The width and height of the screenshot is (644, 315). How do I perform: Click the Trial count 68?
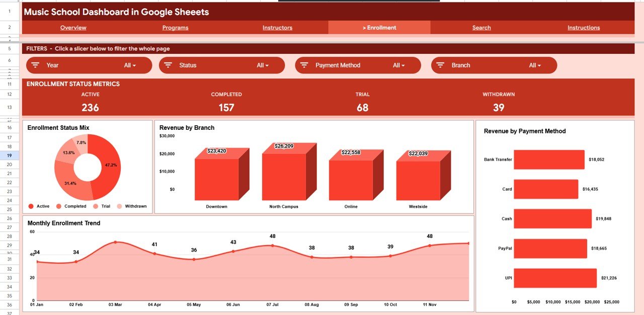coord(362,107)
